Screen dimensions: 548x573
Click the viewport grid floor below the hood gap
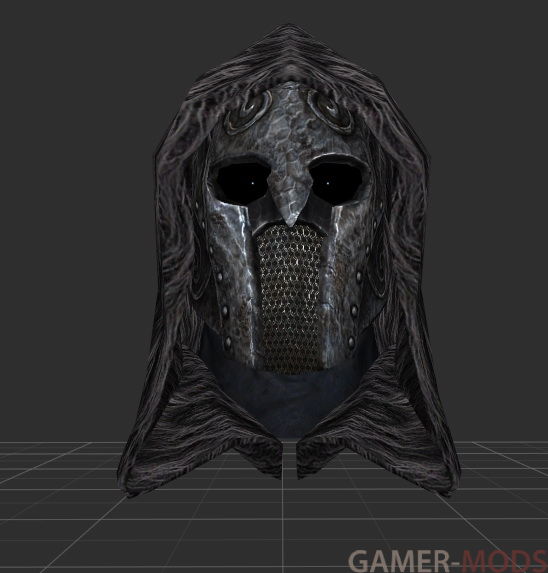click(x=289, y=512)
